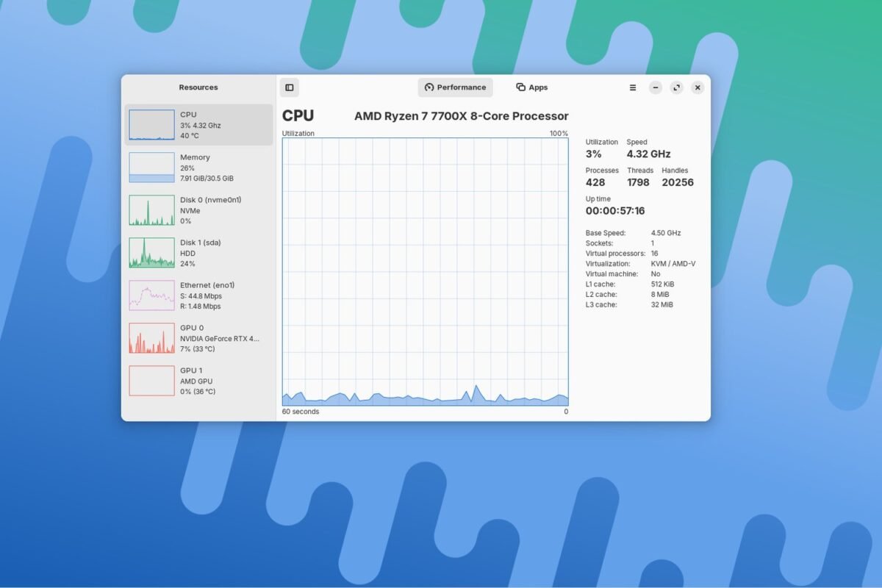Click the S: 44.8 Mbps send rate
This screenshot has height=588, width=882.
click(x=201, y=296)
